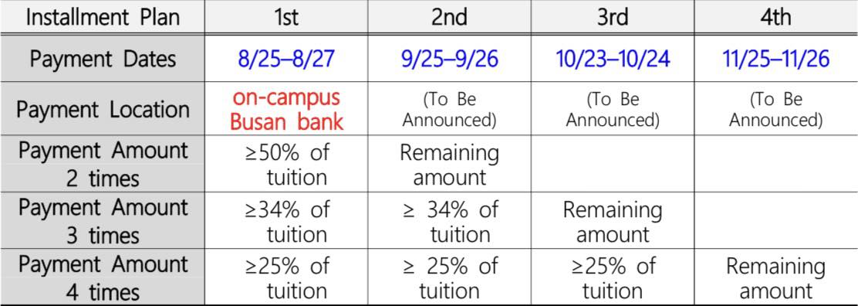Click To Be Announced under 4th column
The image size is (868, 306).
click(x=775, y=110)
